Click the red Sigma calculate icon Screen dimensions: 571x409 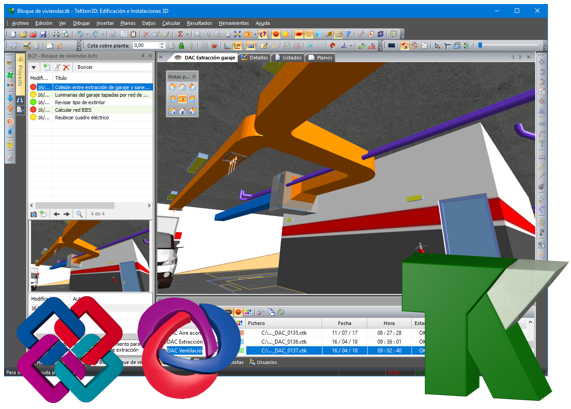click(180, 34)
